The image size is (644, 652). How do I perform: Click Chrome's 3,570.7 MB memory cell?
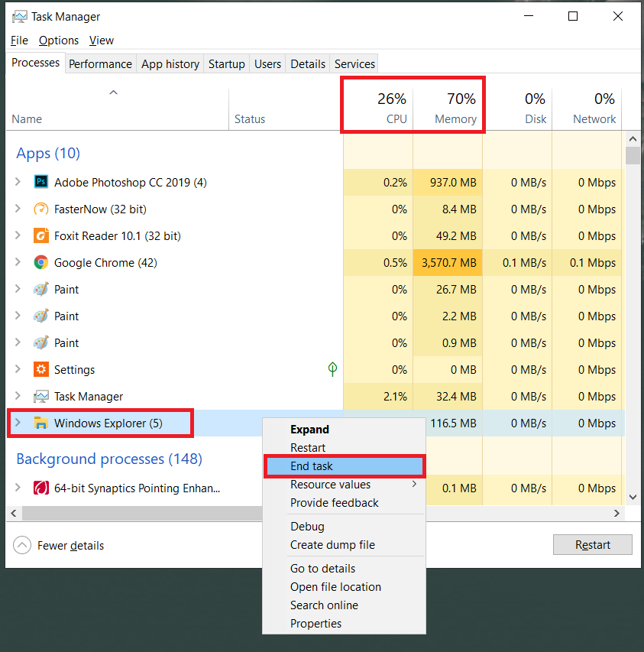pyautogui.click(x=448, y=262)
